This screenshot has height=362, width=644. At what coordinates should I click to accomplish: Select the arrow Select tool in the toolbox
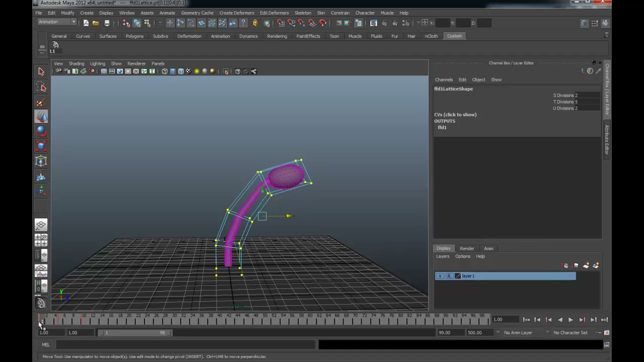pyautogui.click(x=41, y=72)
